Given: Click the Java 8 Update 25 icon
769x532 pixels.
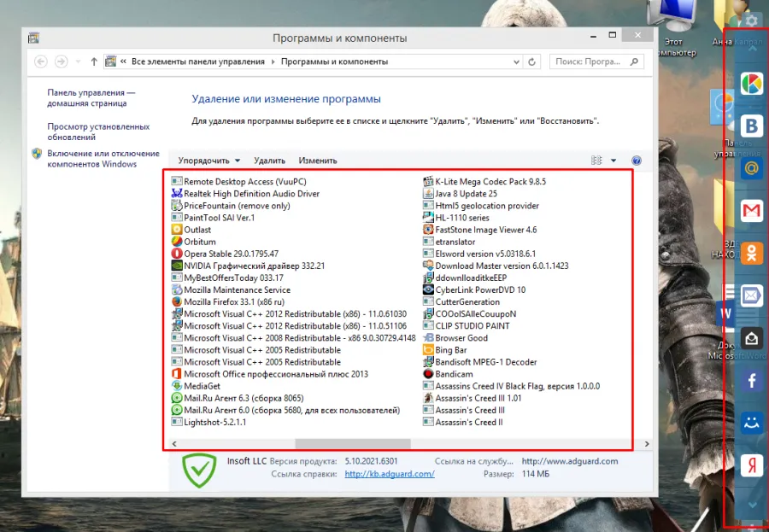Looking at the screenshot, I should (428, 193).
